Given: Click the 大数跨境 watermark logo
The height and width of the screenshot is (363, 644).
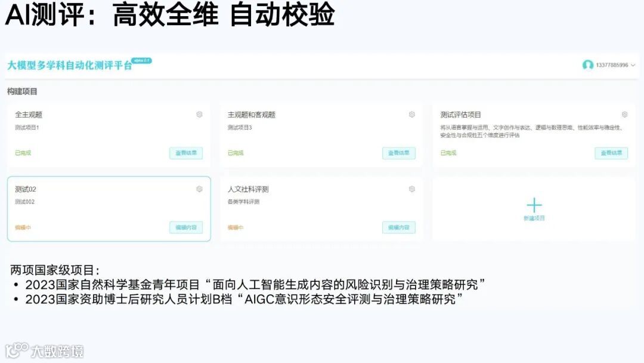Looking at the screenshot, I should pos(44,350).
